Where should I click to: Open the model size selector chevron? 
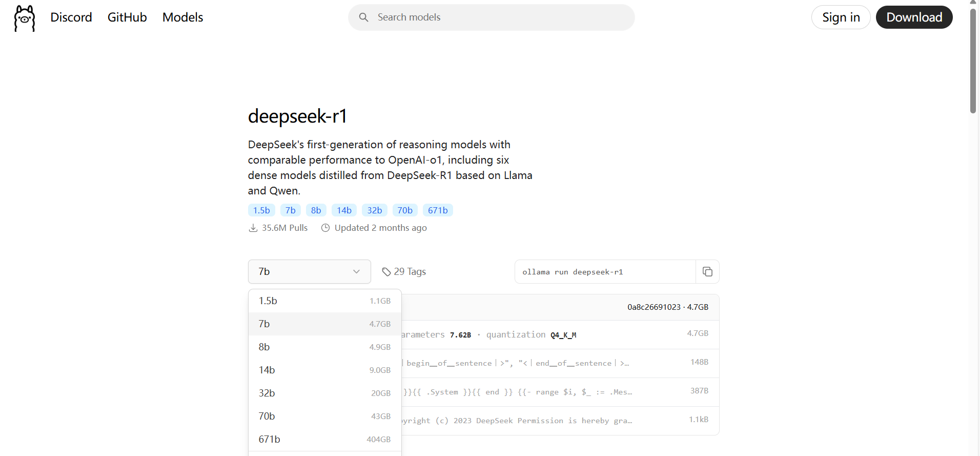coord(356,272)
